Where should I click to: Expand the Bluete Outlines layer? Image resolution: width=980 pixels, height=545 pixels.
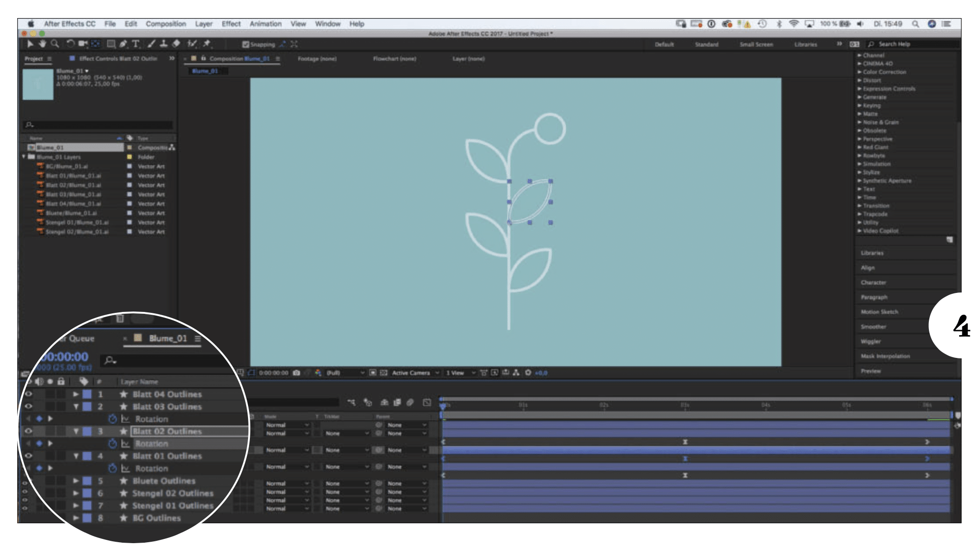pos(76,481)
